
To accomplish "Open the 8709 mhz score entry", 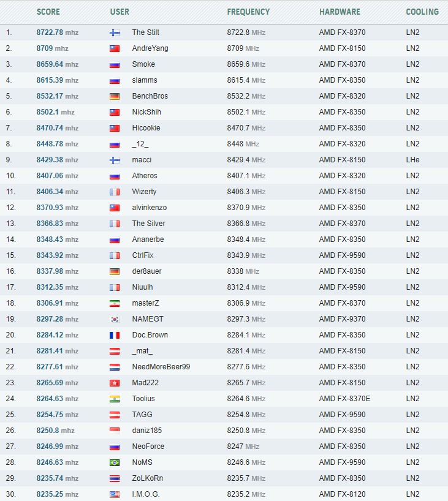I will click(52, 48).
